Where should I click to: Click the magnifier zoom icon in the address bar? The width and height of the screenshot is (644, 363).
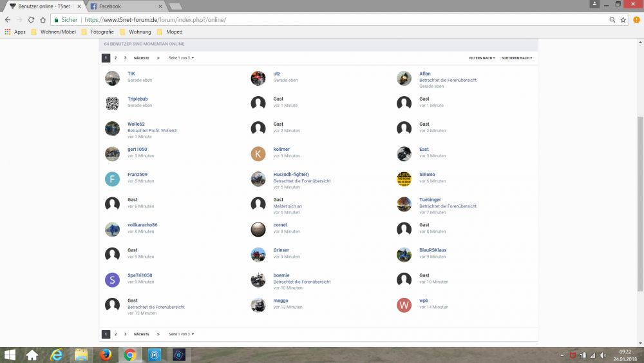click(612, 20)
